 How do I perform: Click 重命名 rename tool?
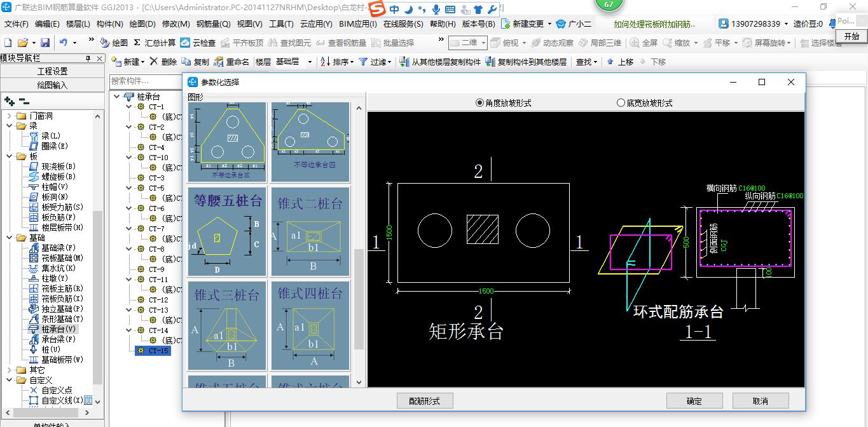[x=231, y=62]
